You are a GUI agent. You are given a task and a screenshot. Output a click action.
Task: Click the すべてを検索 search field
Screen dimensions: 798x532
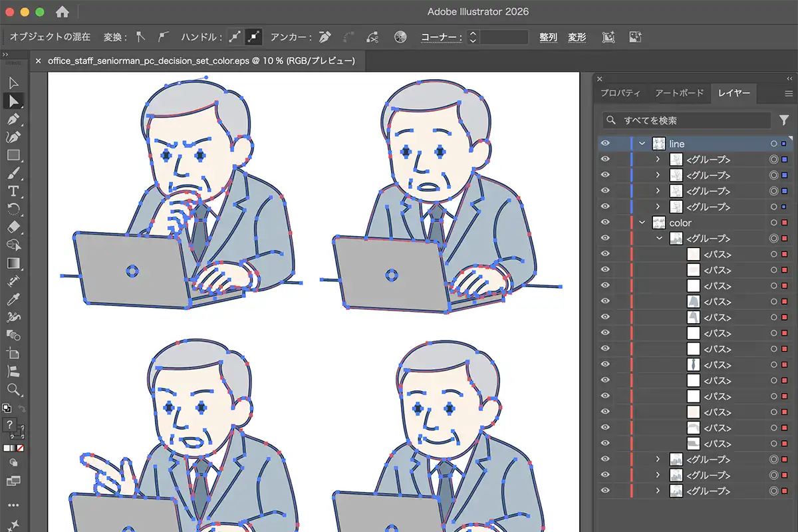[685, 120]
